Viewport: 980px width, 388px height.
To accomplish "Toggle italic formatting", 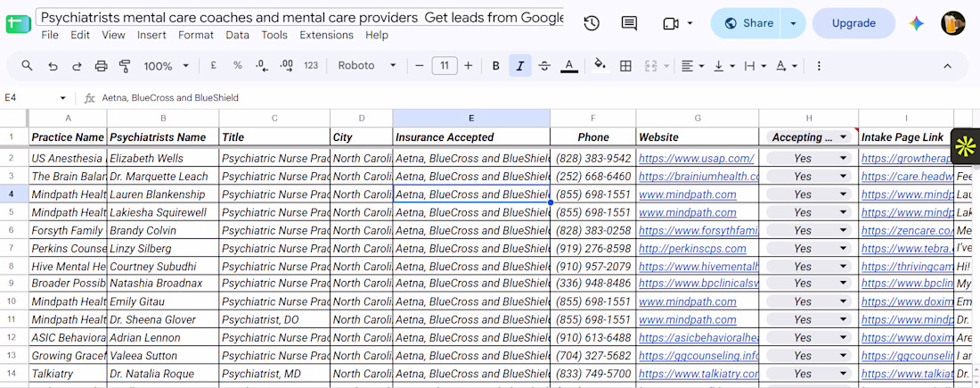I will (520, 66).
